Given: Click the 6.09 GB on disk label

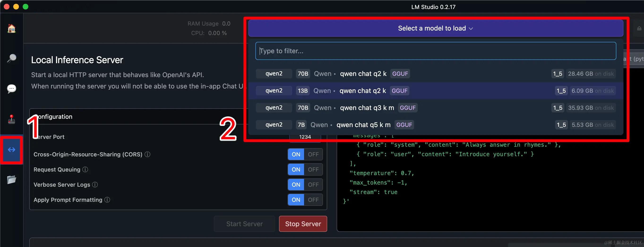Looking at the screenshot, I should pos(592,91).
